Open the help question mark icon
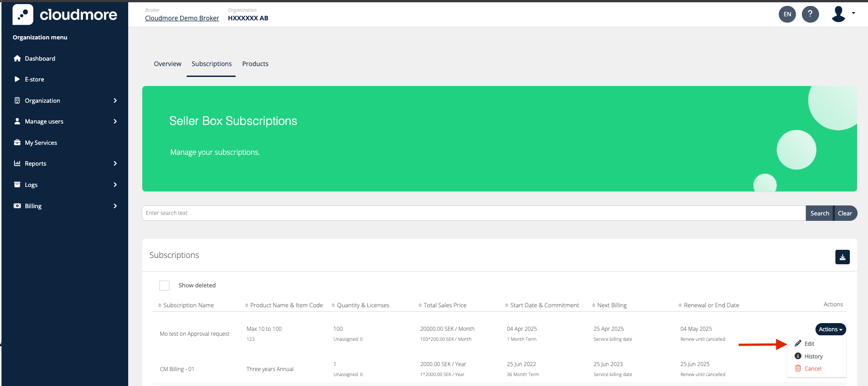 pyautogui.click(x=810, y=14)
